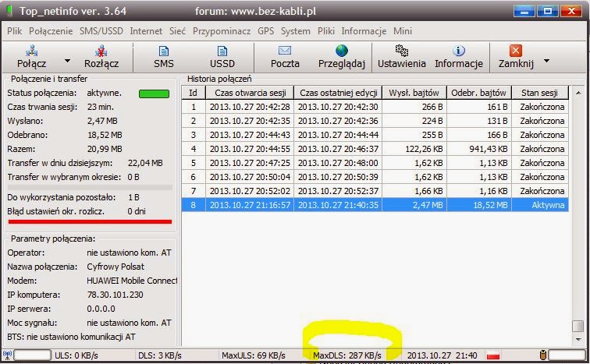Sort by the Id column header
Screen dimensions: 590x364
click(194, 93)
